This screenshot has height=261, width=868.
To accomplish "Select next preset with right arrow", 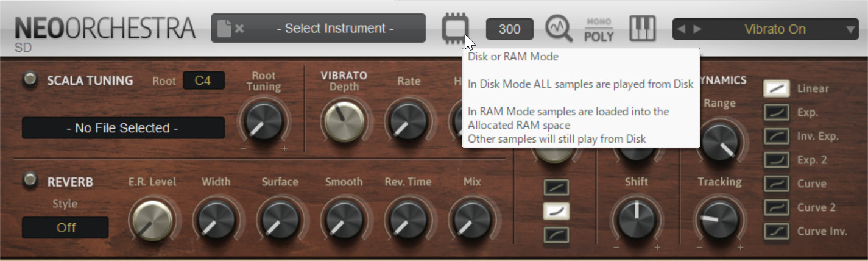I will tap(697, 29).
